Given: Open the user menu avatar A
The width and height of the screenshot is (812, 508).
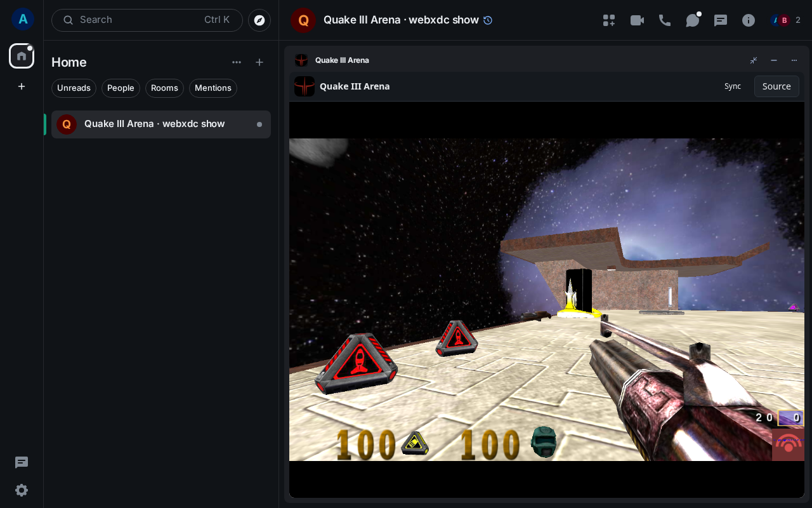Looking at the screenshot, I should (23, 19).
